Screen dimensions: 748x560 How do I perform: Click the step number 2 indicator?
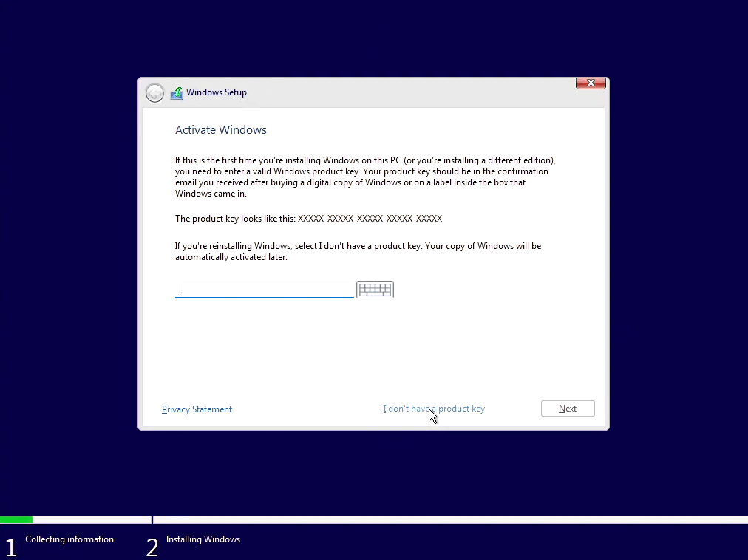(x=152, y=547)
